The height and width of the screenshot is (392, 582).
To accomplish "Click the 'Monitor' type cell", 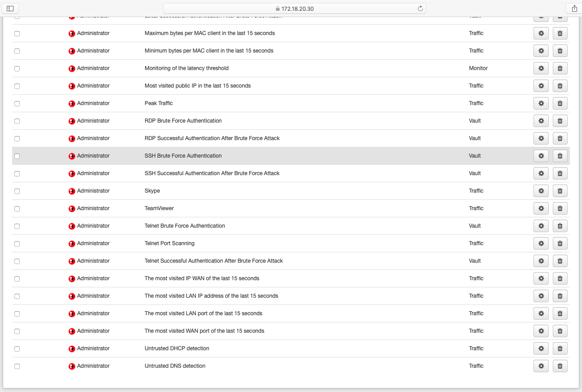I will [x=478, y=68].
